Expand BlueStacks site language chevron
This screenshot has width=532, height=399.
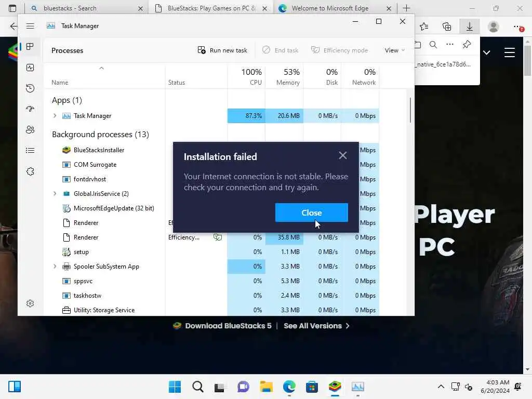click(486, 52)
